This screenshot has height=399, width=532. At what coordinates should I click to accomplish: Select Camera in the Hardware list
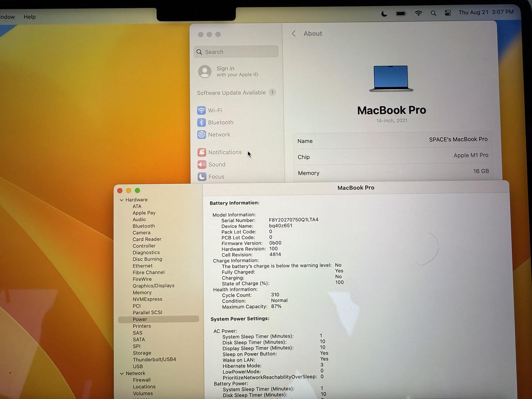tap(141, 233)
